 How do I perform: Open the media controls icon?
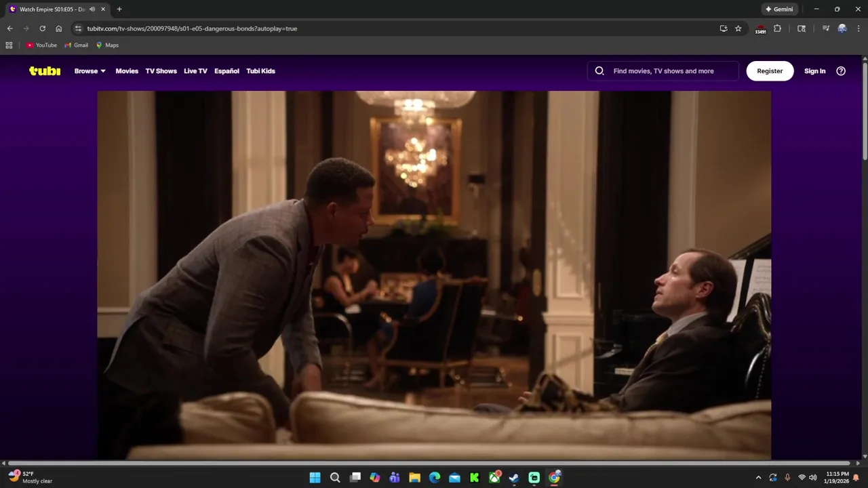[826, 28]
